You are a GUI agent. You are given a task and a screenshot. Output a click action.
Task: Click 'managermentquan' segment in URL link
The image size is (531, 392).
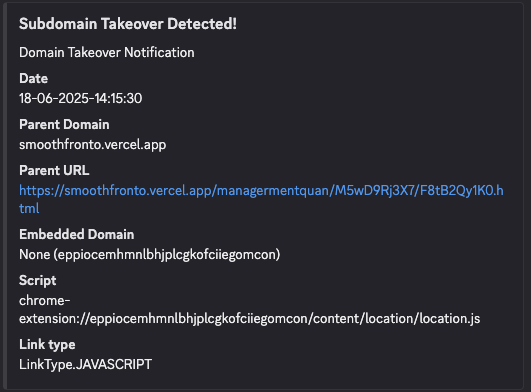click(x=273, y=191)
